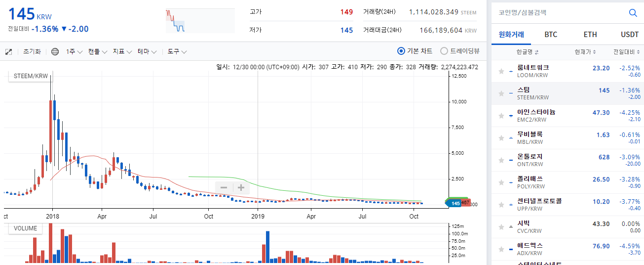Image resolution: width=644 pixels, height=265 pixels.
Task: Open 폴리매쓰 POLY/KRW row
Action: [568, 182]
